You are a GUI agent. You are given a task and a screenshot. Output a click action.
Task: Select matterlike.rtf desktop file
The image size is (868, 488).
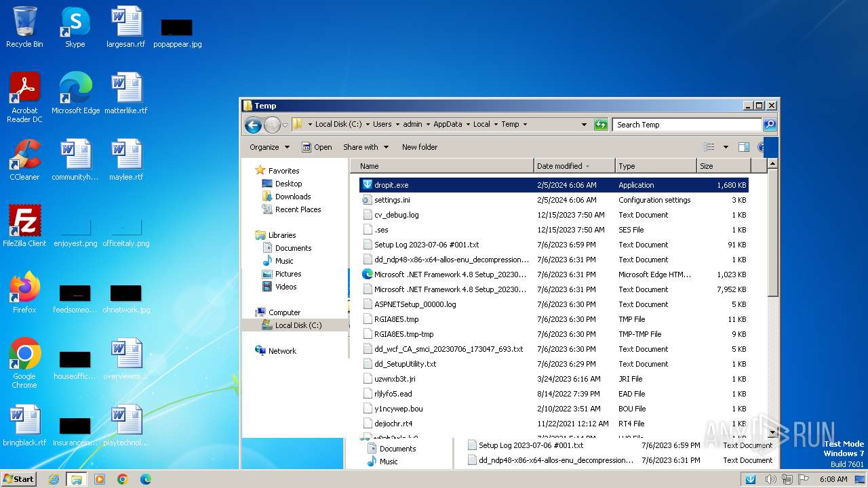click(x=125, y=94)
